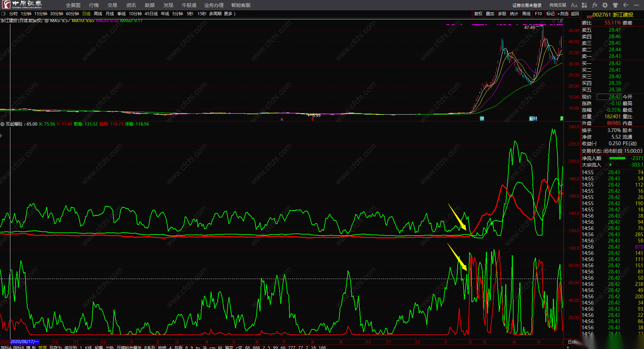Open the settings gear
The image size is (644, 349).
point(605,5)
